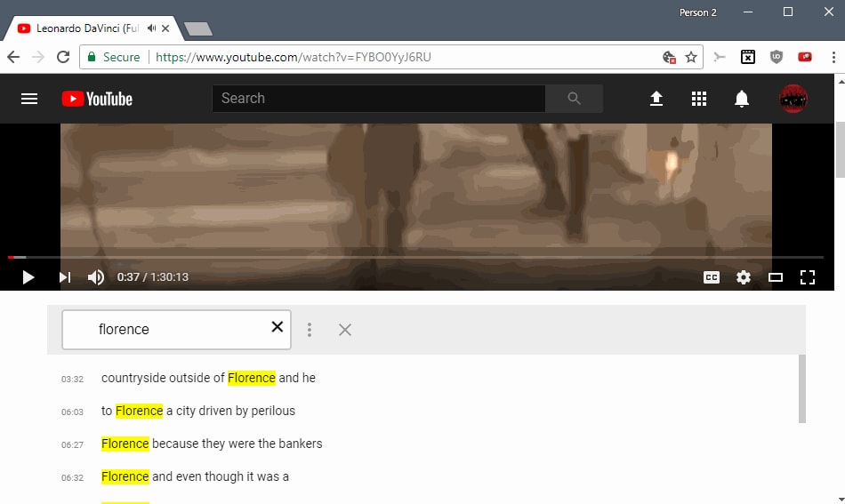This screenshot has height=504, width=845.
Task: Click the address bar URL
Action: point(294,57)
